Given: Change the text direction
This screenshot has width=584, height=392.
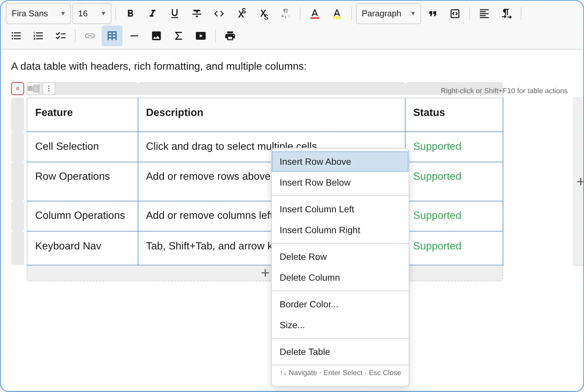Looking at the screenshot, I should 506,14.
